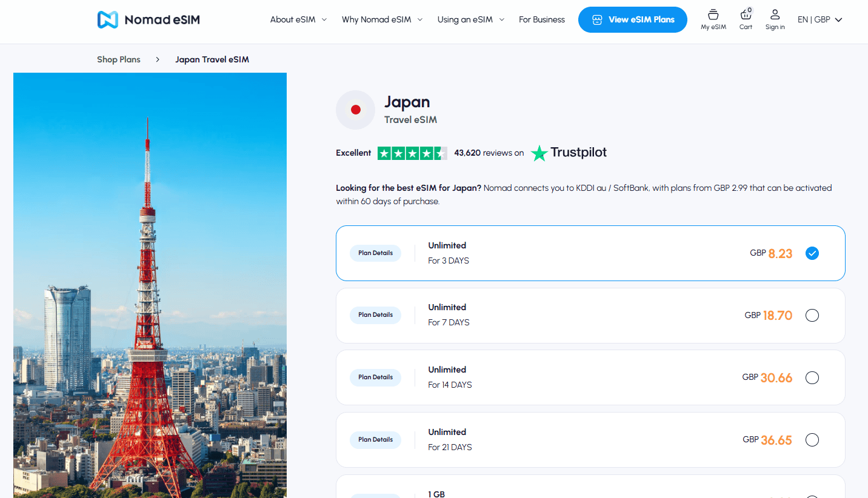Image resolution: width=868 pixels, height=498 pixels.
Task: Click the Sign in person icon
Action: pyautogui.click(x=775, y=15)
